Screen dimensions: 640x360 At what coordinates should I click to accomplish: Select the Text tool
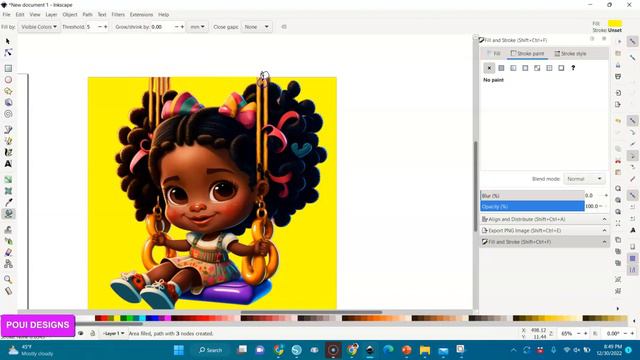pos(8,164)
